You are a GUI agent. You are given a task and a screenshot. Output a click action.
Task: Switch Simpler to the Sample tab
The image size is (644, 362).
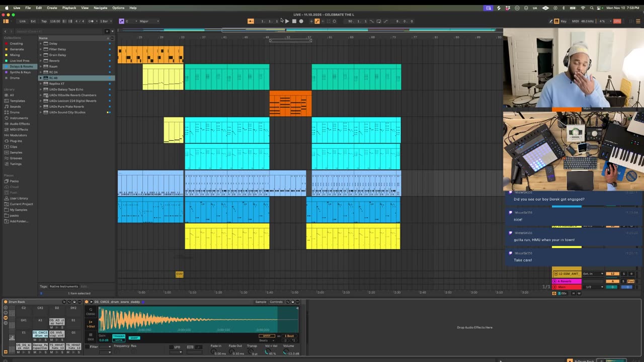point(261,302)
